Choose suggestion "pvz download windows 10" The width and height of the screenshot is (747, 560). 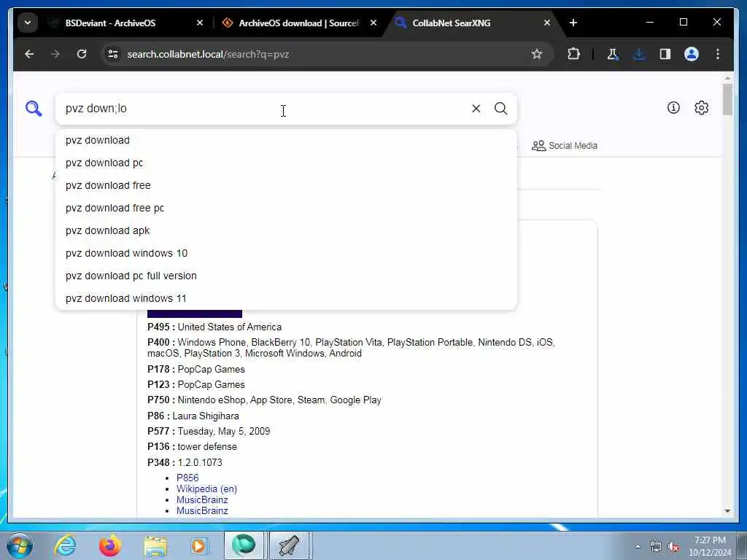[286, 253]
